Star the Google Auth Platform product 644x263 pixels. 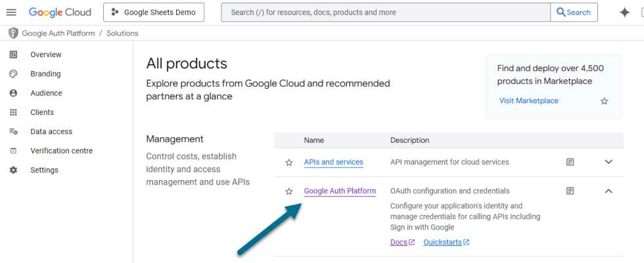pos(288,191)
